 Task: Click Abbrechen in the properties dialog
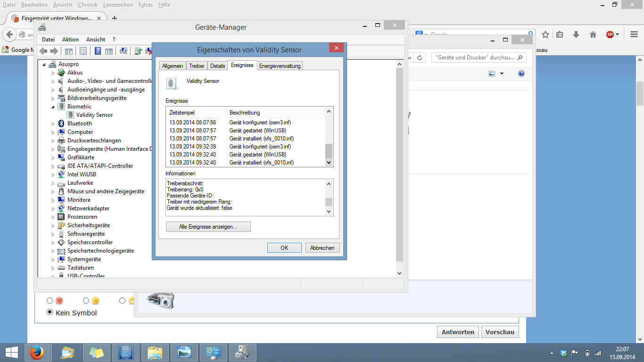(322, 247)
